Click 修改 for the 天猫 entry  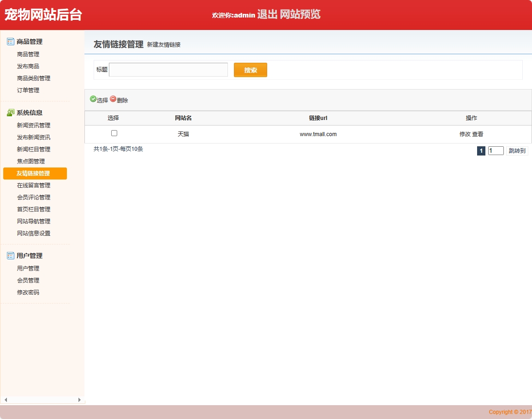tap(465, 134)
